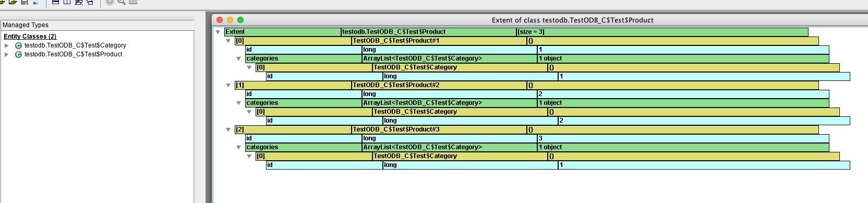868x203 pixels.
Task: Click the cascade windows toolbar icon
Action: 90,2
